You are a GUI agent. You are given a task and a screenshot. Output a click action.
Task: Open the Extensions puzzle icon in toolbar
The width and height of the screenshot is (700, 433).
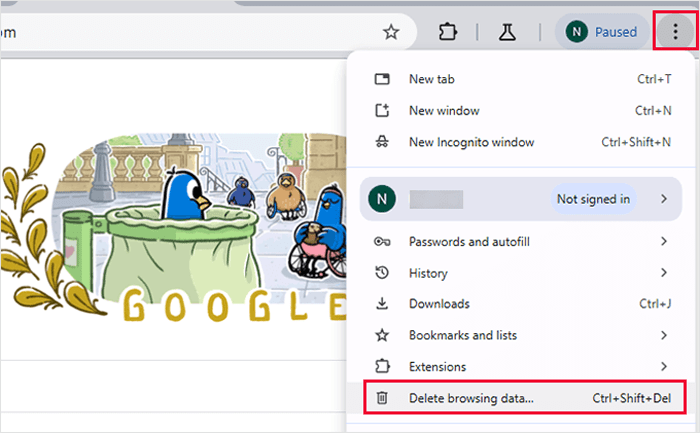pyautogui.click(x=447, y=32)
